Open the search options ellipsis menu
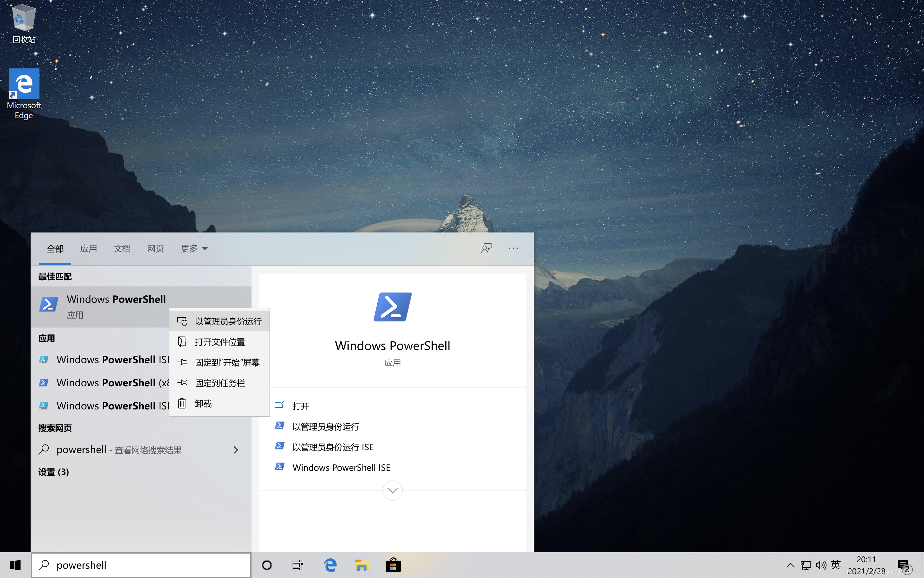Viewport: 924px width, 578px height. [x=513, y=249]
